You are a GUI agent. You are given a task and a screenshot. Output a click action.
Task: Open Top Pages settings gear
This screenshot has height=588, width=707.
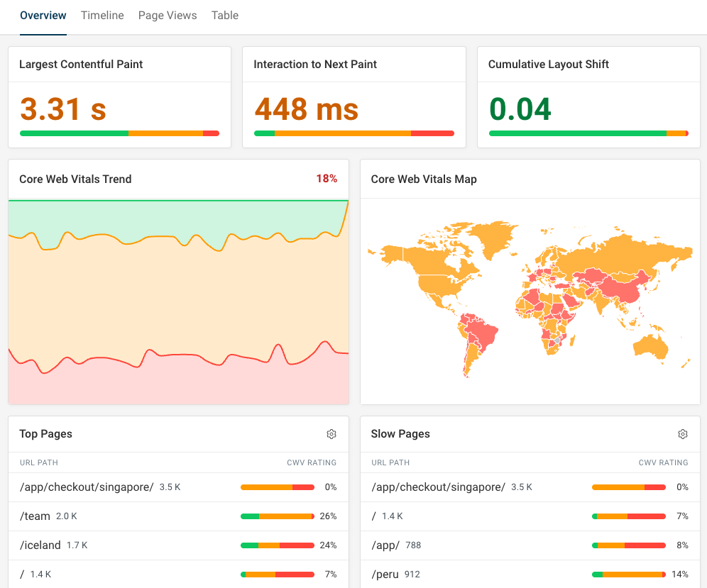click(331, 433)
